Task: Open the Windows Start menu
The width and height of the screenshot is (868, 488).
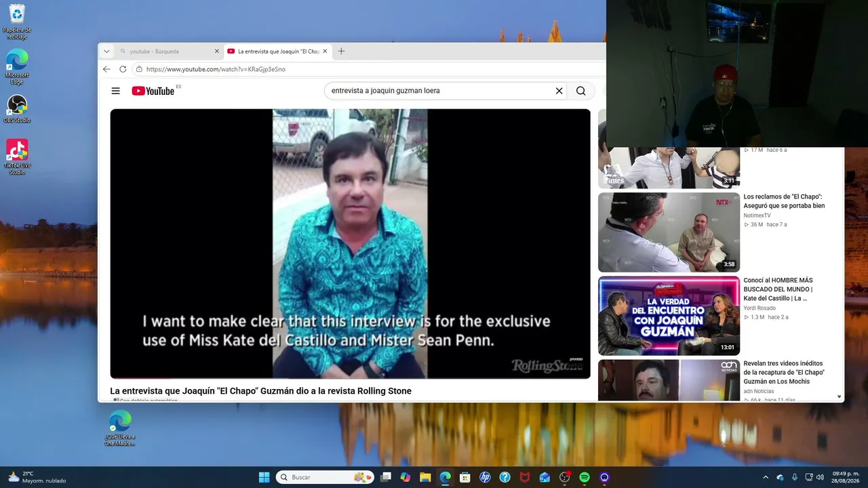Action: coord(264,477)
